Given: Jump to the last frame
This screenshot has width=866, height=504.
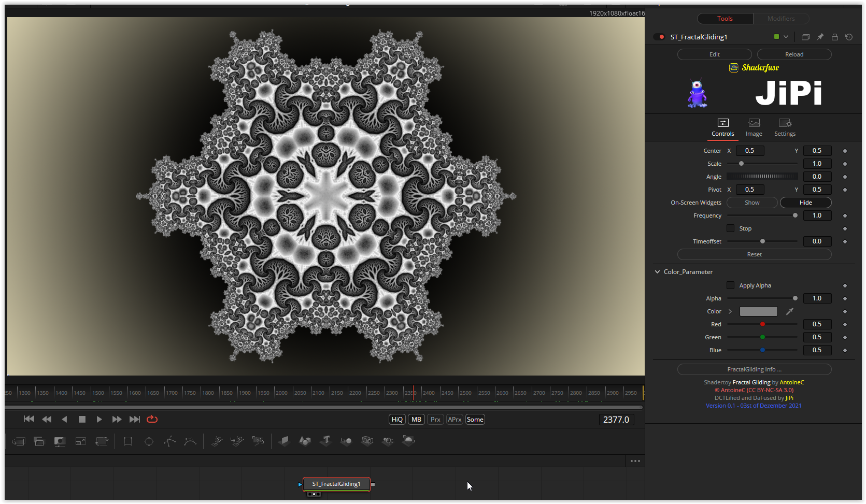Looking at the screenshot, I should 135,419.
